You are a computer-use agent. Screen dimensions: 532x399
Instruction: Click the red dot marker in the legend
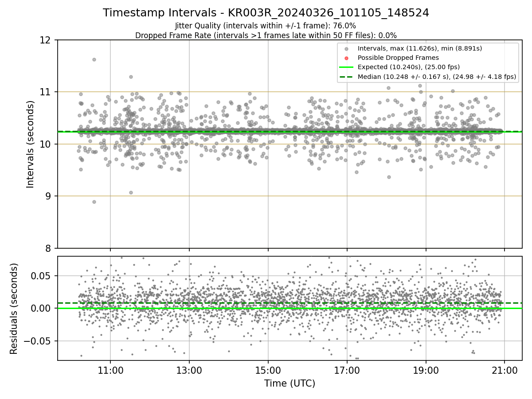coord(346,58)
